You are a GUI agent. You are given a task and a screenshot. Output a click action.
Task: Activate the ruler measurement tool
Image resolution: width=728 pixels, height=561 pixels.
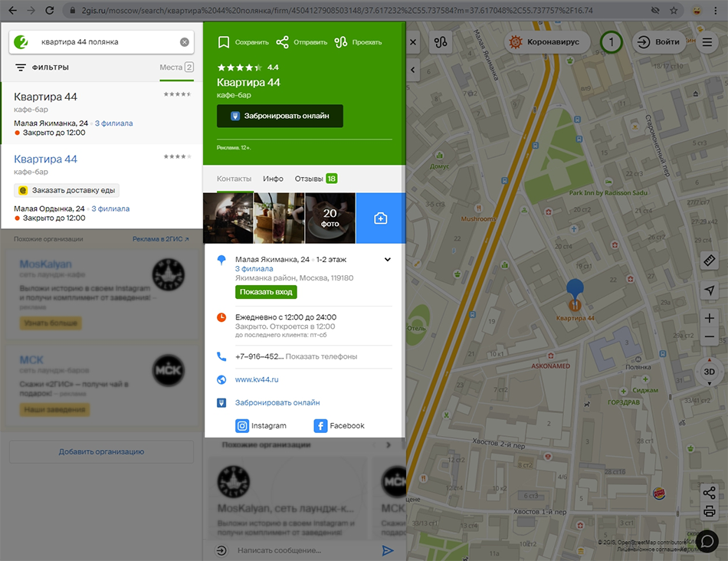tap(710, 261)
